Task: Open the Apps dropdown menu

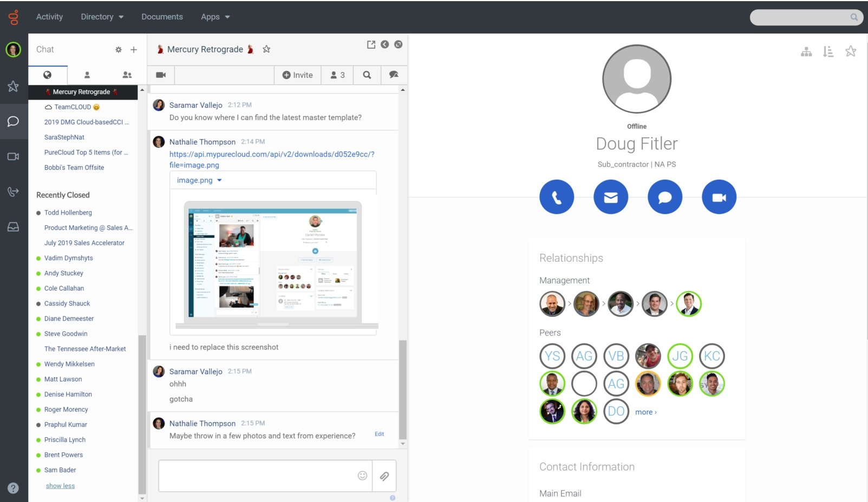Action: tap(215, 17)
